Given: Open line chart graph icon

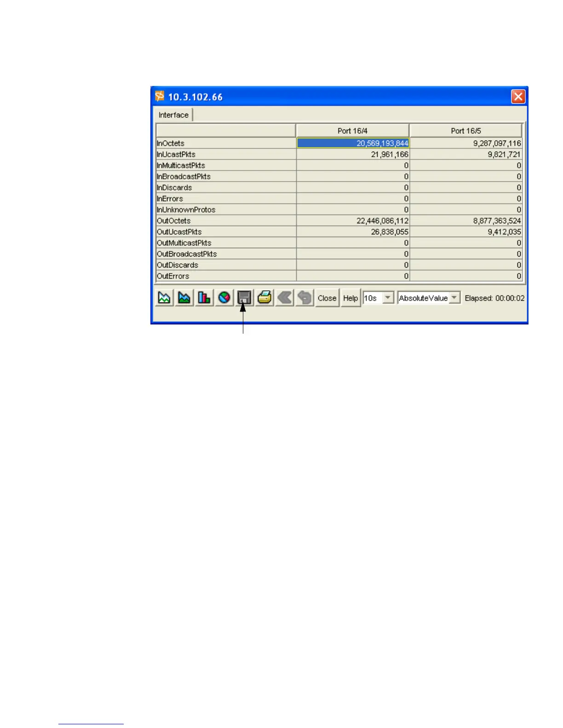Looking at the screenshot, I should [x=164, y=298].
